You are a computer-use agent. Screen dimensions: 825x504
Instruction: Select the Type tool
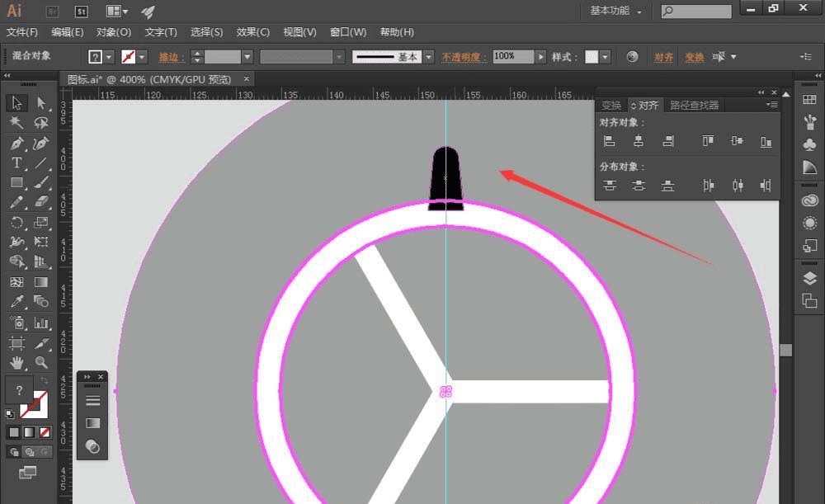[x=16, y=163]
